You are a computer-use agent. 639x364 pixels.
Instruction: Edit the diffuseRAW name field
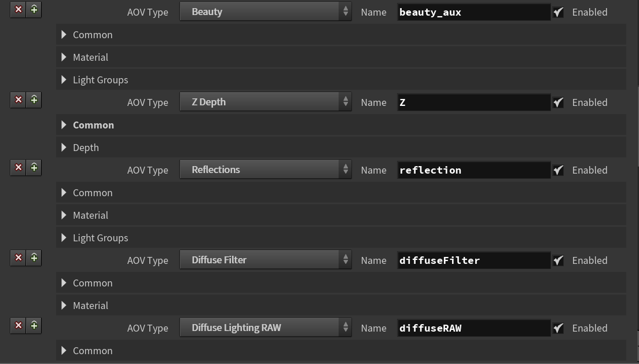click(473, 328)
